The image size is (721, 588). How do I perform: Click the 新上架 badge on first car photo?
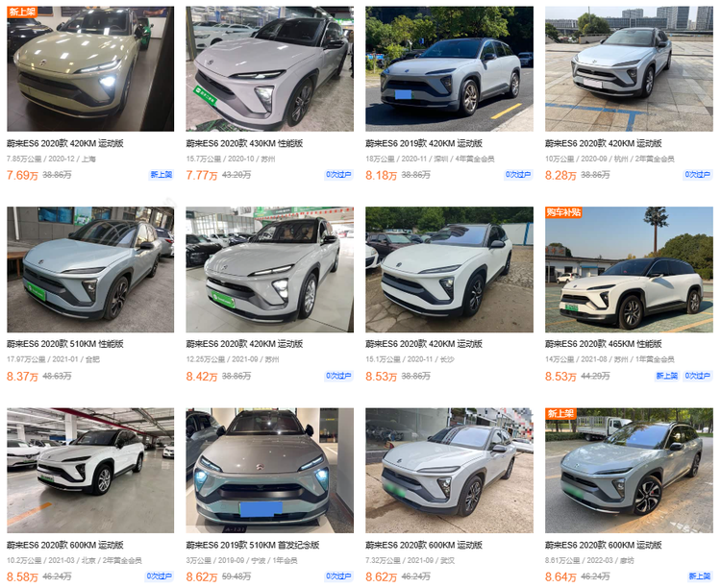[x=22, y=12]
